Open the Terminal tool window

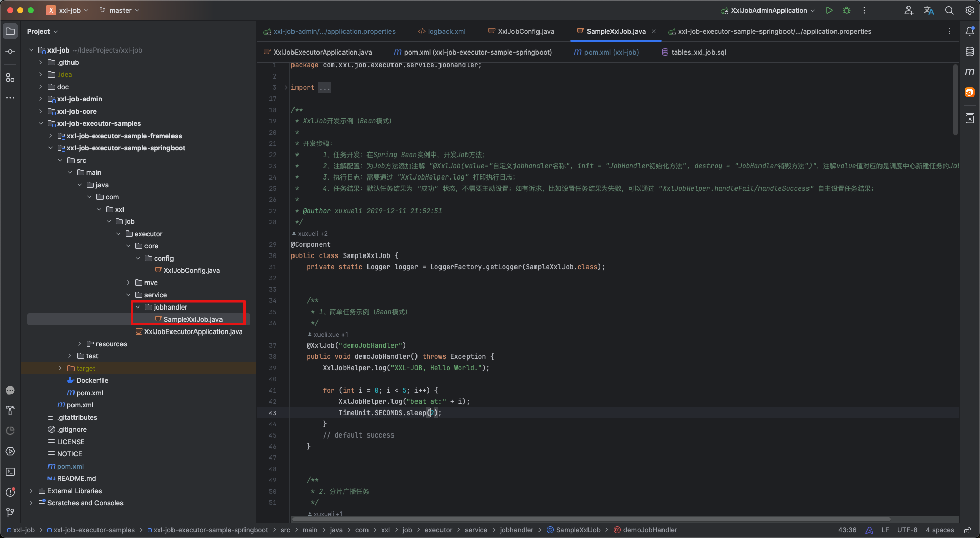point(10,472)
